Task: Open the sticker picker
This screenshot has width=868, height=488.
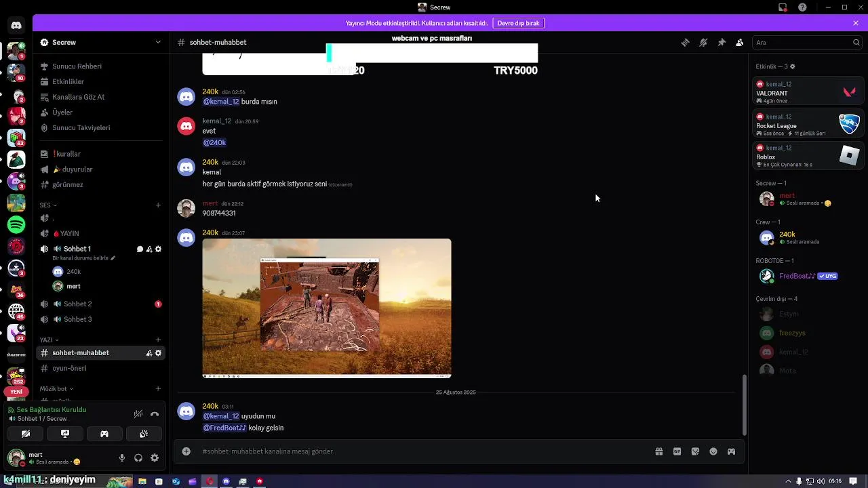Action: tap(695, 451)
